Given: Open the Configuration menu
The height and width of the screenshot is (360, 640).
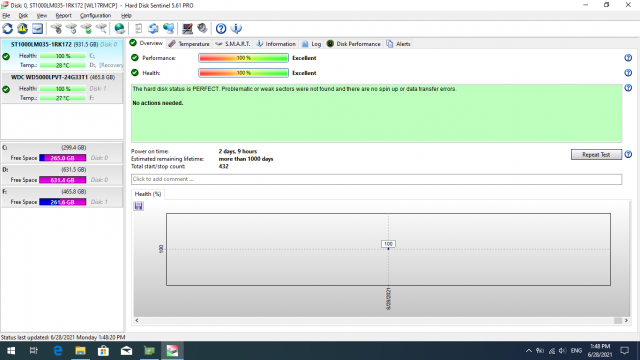Looking at the screenshot, I should 96,16.
